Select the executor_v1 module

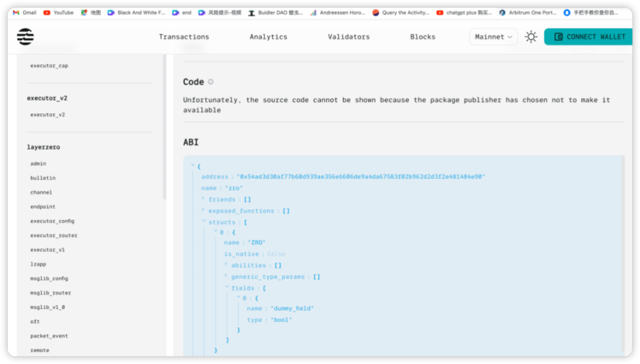pyautogui.click(x=47, y=249)
